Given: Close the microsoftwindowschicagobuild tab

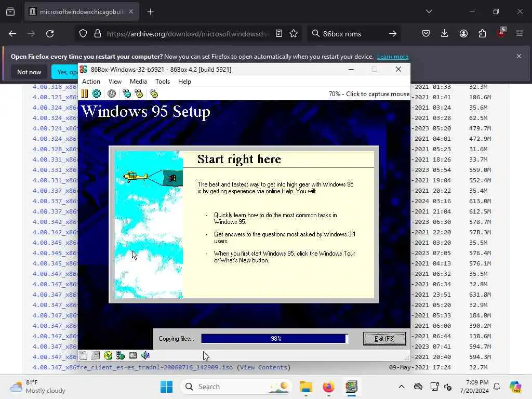Looking at the screenshot, I should 131,12.
